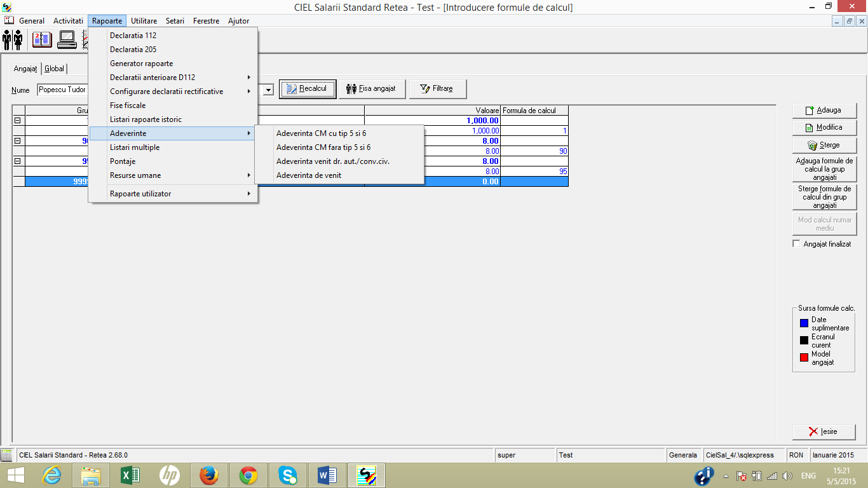Click the Recalcul button
This screenshot has height=488, width=868.
(308, 89)
